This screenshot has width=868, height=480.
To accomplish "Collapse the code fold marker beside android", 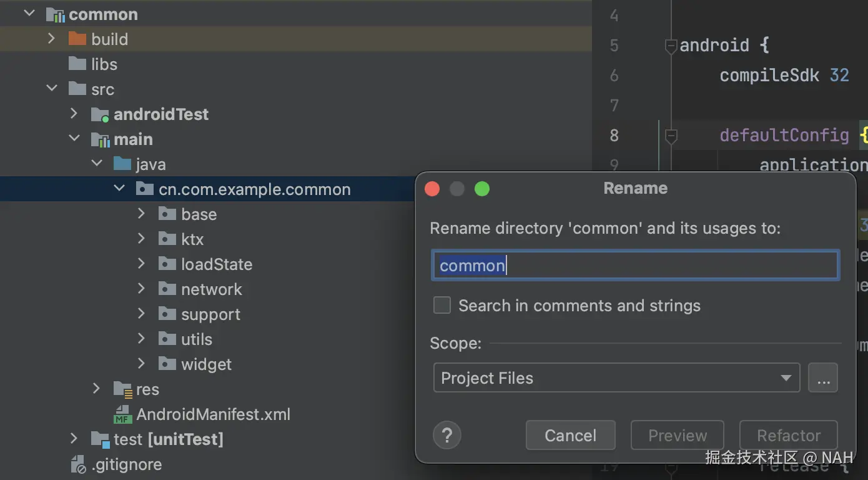I will click(671, 46).
